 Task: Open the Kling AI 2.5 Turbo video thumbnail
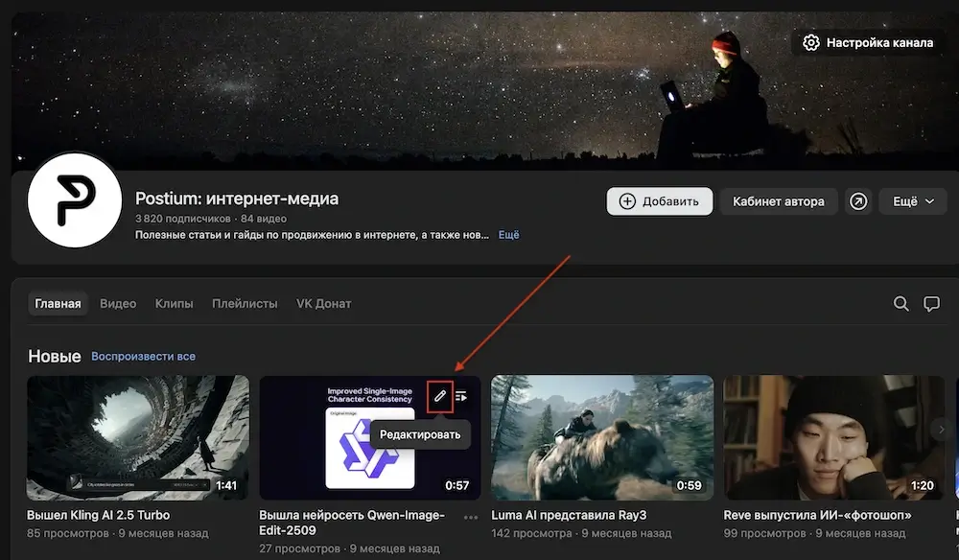(137, 437)
